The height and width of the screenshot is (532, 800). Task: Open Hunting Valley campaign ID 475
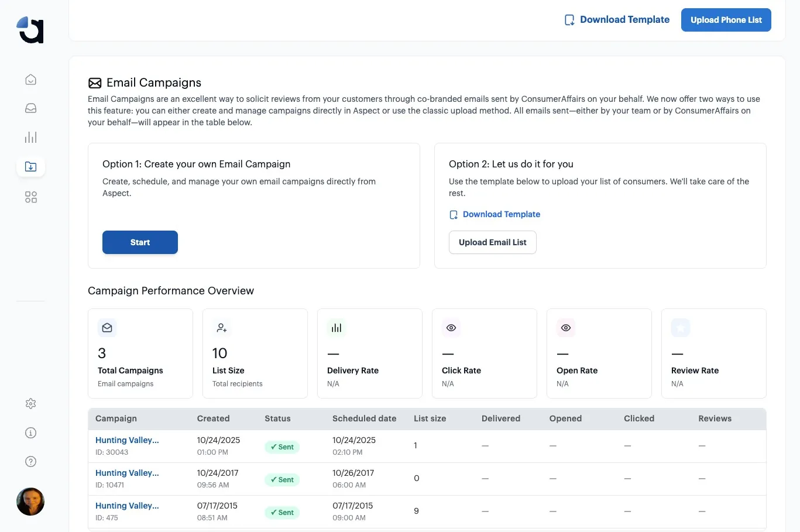coord(127,506)
